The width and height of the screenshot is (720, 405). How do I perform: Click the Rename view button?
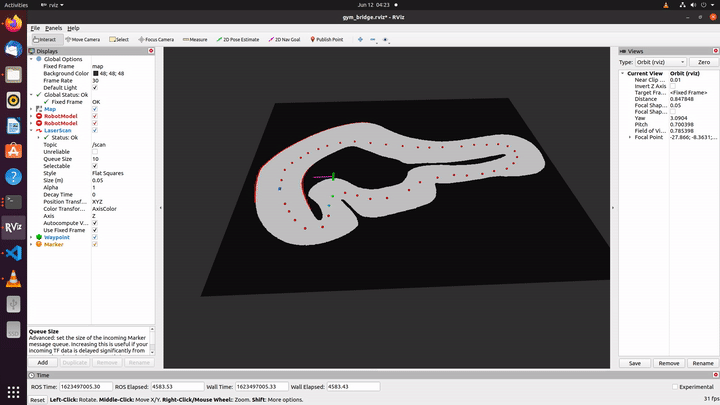(703, 363)
